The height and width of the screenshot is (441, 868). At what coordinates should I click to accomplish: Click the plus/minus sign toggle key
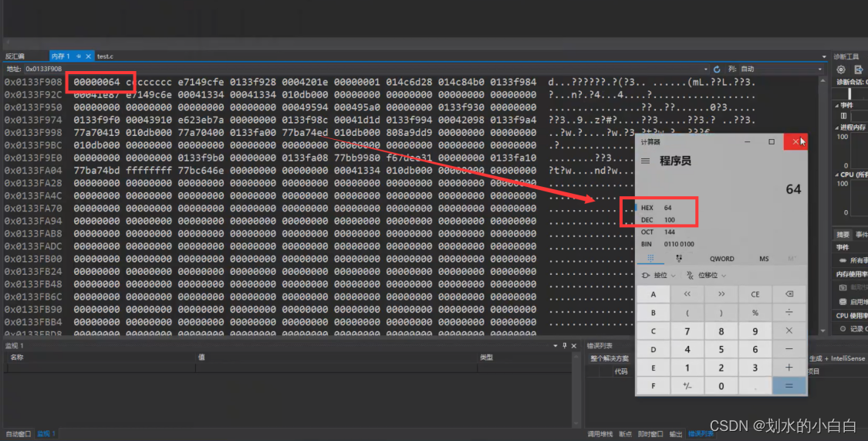pos(687,385)
